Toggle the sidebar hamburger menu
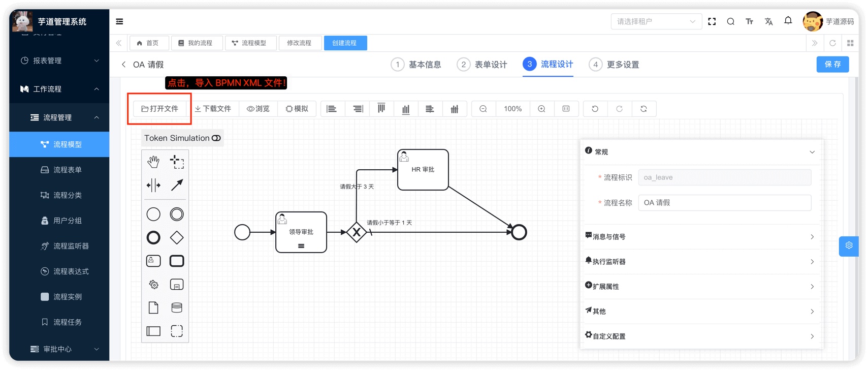Image resolution: width=868 pixels, height=370 pixels. point(119,21)
